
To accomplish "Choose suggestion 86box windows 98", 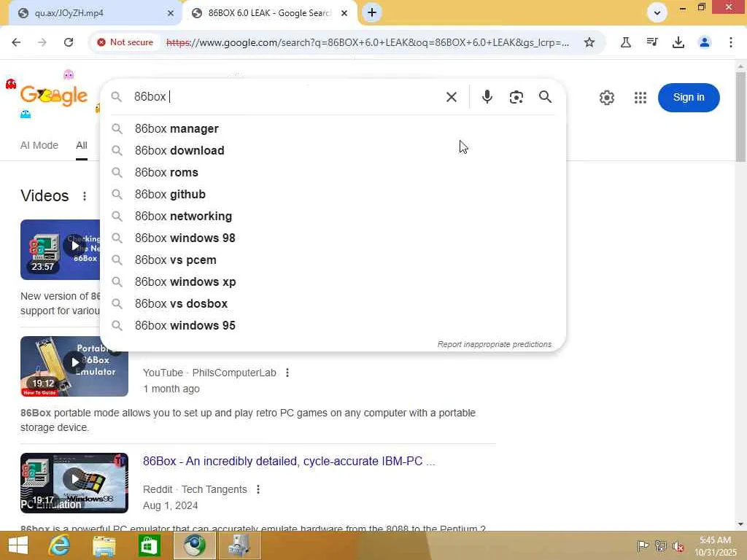I will [333, 238].
